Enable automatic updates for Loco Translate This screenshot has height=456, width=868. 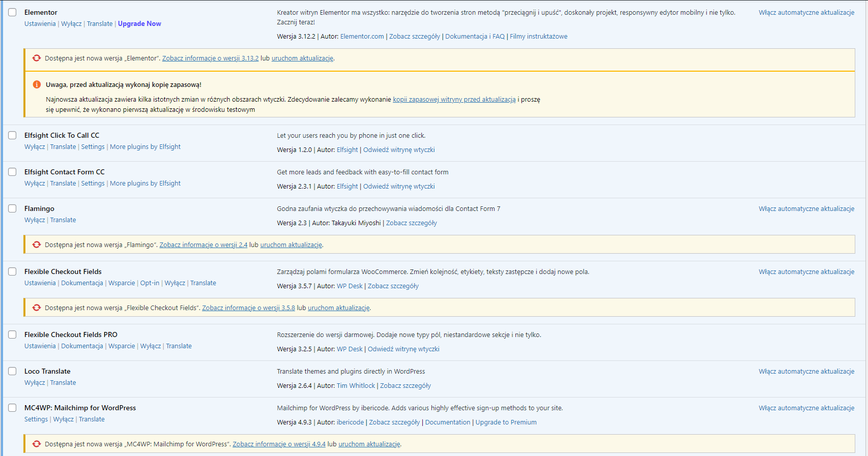pos(806,371)
